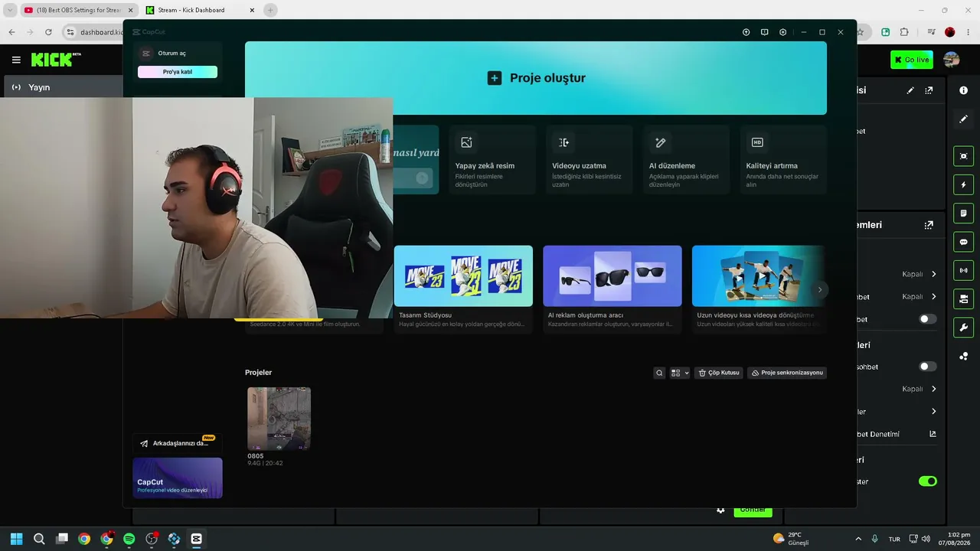Screen dimensions: 980x551
Task: Click the pencil icon in Kick's right rail
Action: point(964,119)
